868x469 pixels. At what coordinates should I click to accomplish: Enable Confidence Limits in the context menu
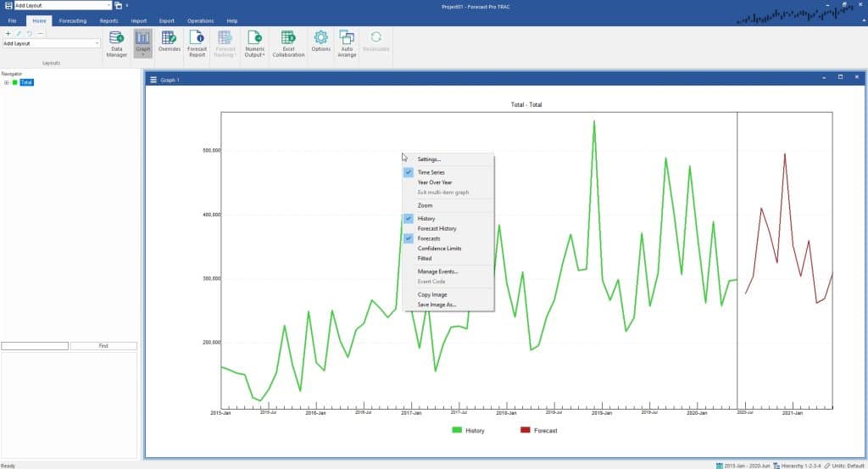click(439, 248)
